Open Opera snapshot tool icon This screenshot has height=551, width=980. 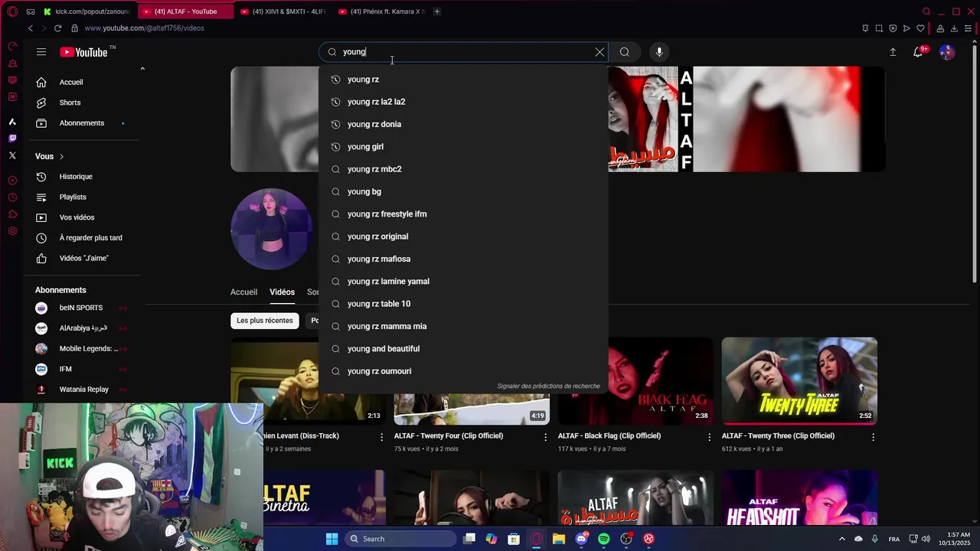879,28
